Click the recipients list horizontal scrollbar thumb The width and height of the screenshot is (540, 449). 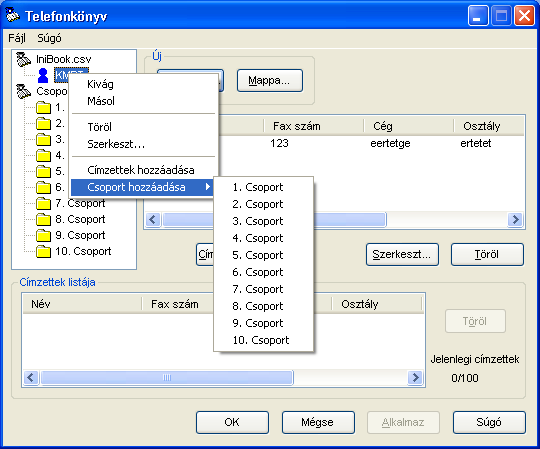pyautogui.click(x=167, y=378)
